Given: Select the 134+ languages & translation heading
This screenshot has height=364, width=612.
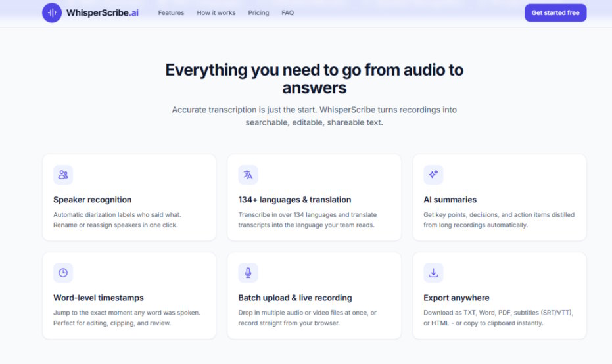Looking at the screenshot, I should coord(294,200).
